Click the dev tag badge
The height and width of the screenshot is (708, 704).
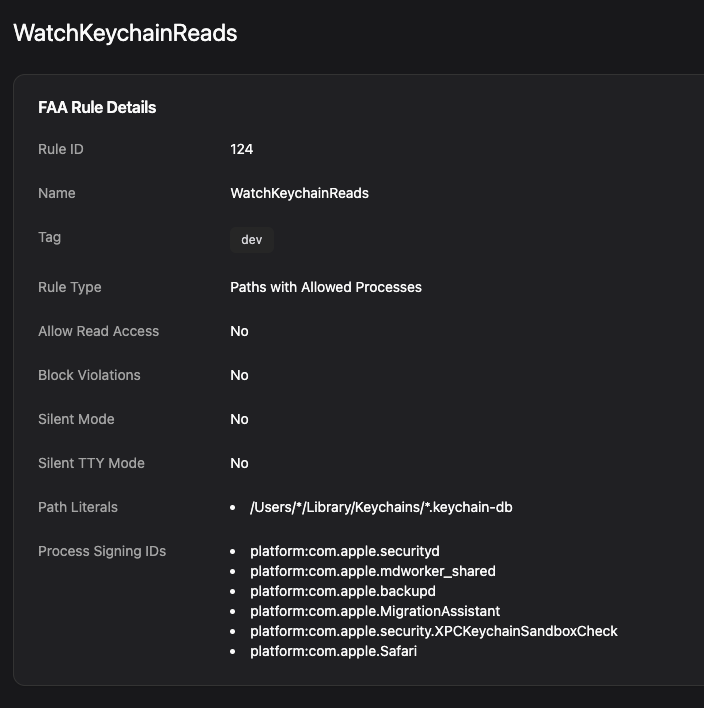coord(252,240)
